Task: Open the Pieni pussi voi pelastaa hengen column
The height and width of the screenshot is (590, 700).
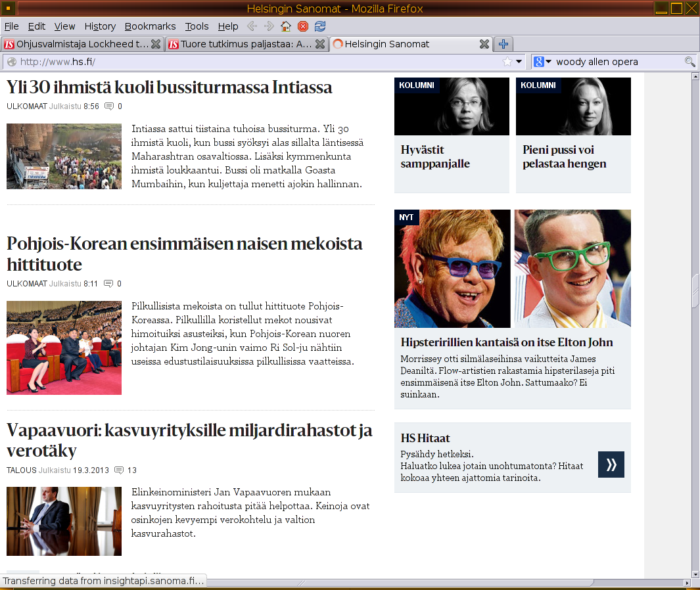Action: point(565,156)
